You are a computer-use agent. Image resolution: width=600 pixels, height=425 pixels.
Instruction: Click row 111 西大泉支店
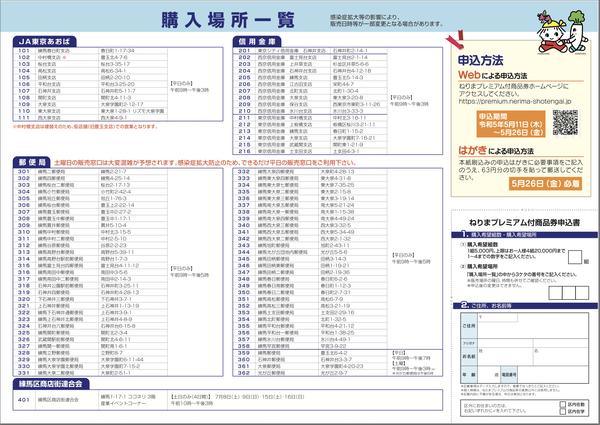pos(90,118)
